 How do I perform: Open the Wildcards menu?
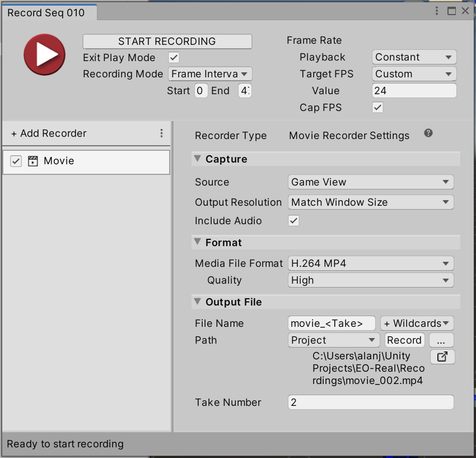[417, 323]
